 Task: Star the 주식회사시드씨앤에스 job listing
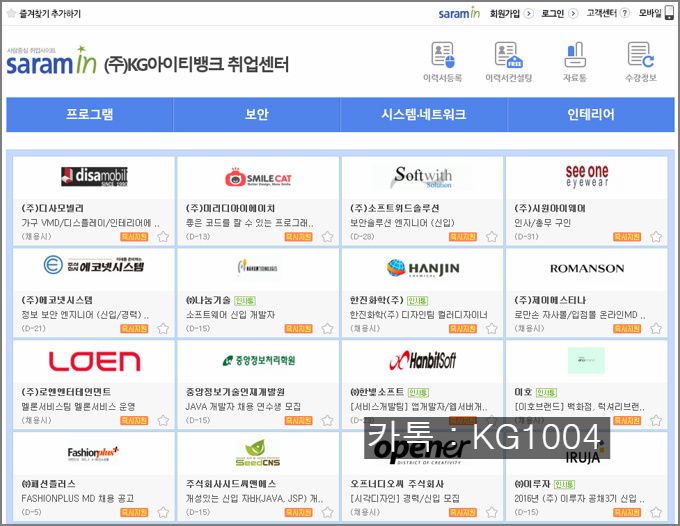[327, 513]
